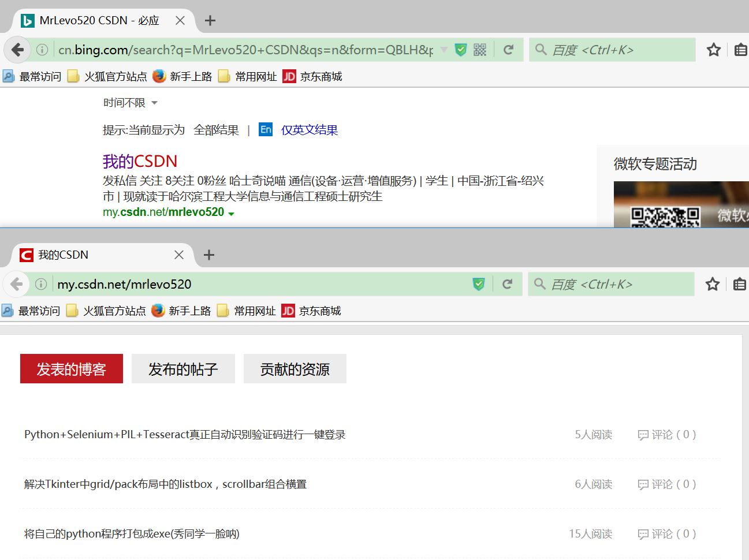Open new tab in top Bing window
The width and height of the screenshot is (749, 560).
pos(210,21)
